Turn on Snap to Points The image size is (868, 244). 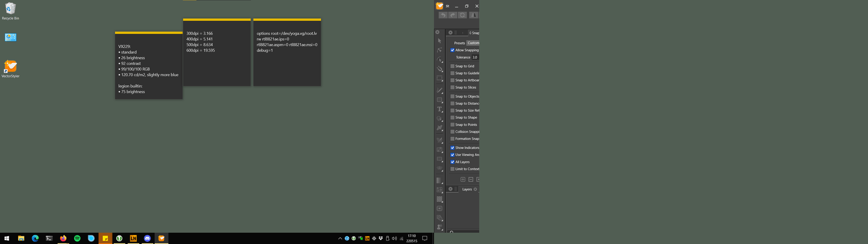[x=453, y=125]
